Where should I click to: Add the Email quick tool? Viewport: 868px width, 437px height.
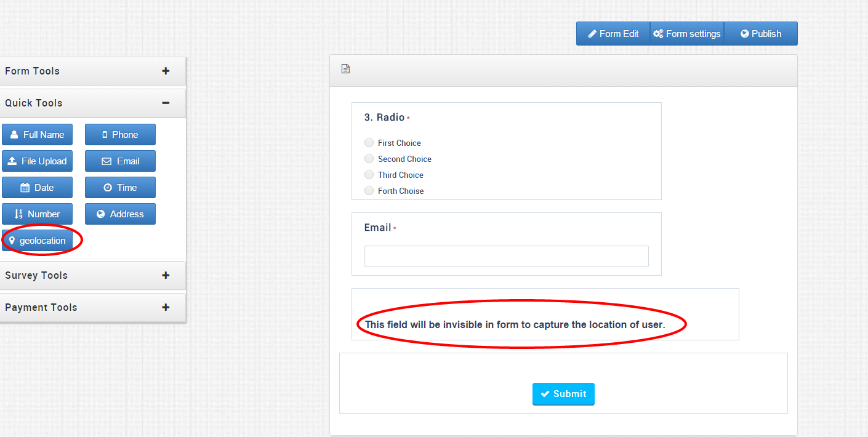pos(120,161)
